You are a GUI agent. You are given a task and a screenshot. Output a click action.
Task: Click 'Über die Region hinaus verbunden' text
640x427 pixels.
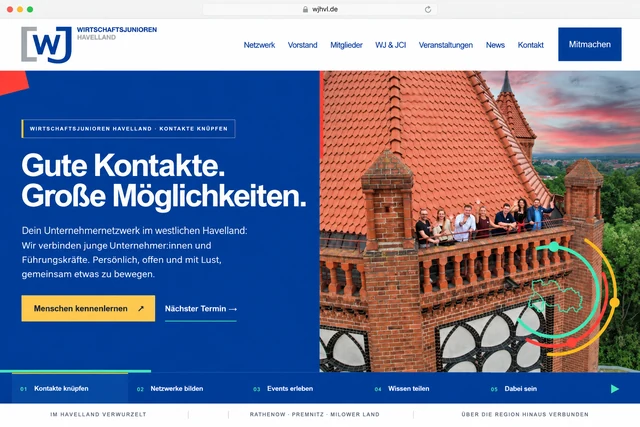point(525,414)
